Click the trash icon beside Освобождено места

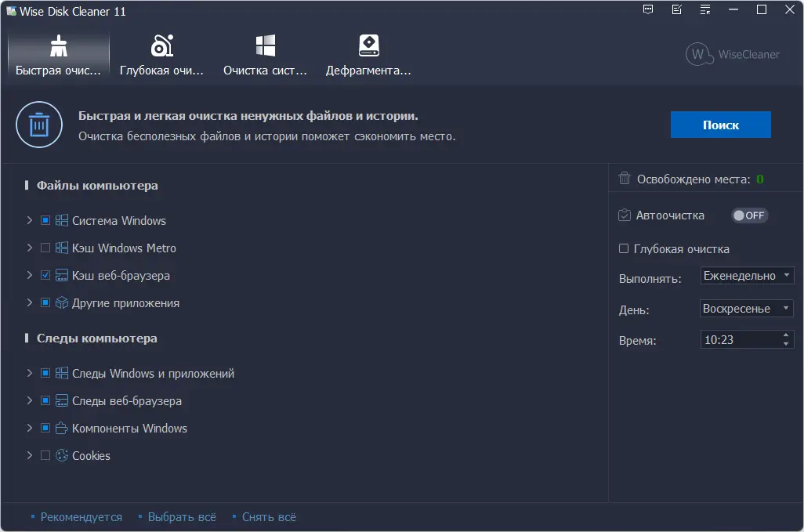pyautogui.click(x=624, y=179)
